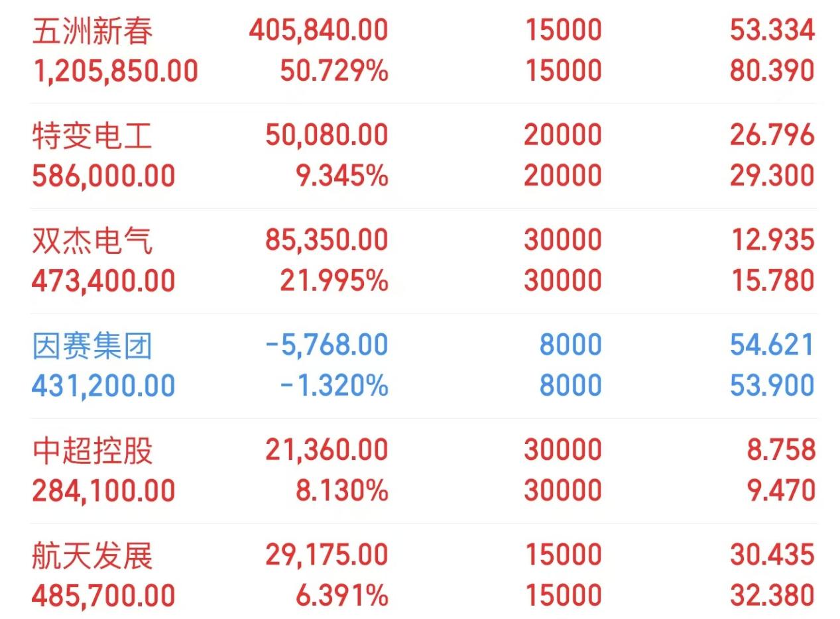Open the 特变电工 stock holding

(x=92, y=136)
